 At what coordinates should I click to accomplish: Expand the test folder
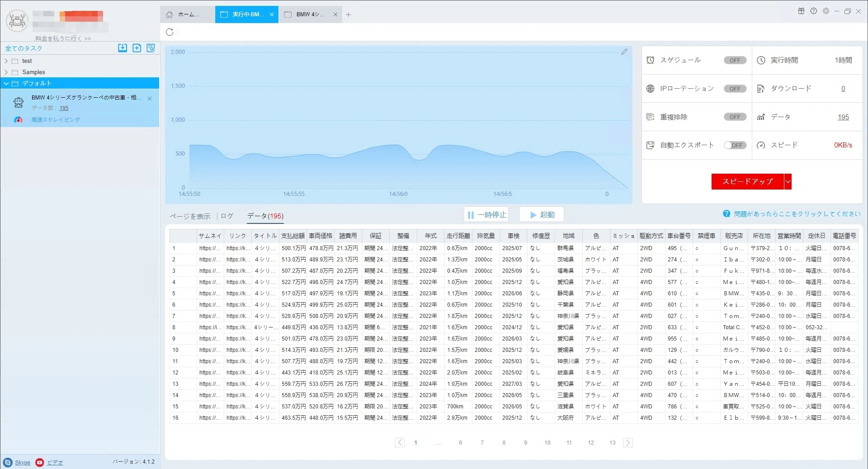pos(6,61)
